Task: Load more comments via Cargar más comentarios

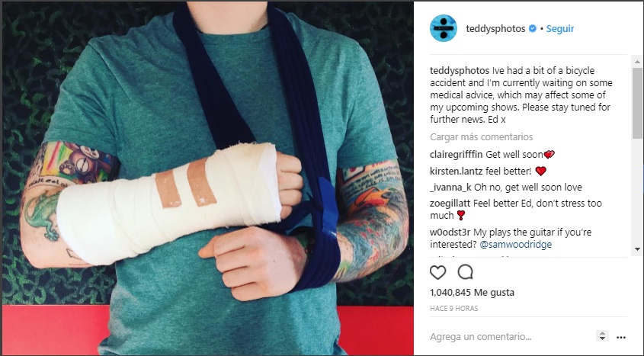Action: coord(482,136)
